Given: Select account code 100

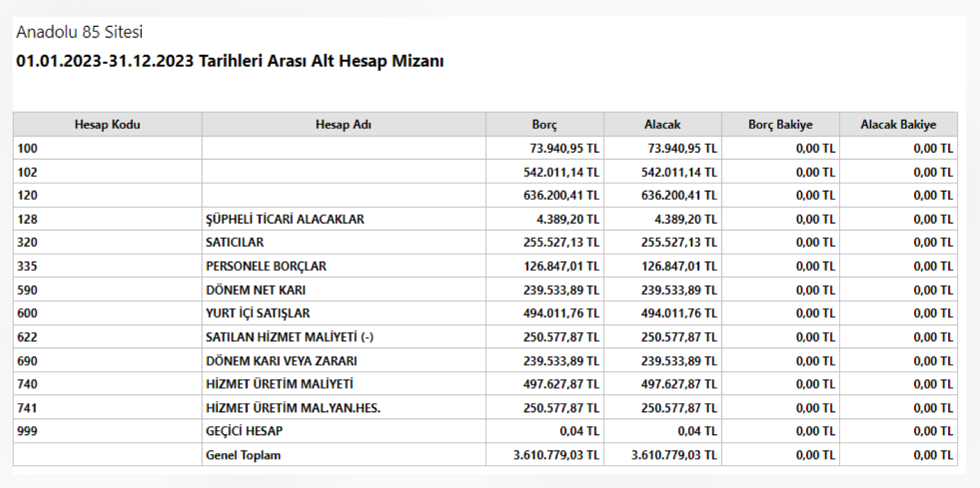Looking at the screenshot, I should 27,149.
